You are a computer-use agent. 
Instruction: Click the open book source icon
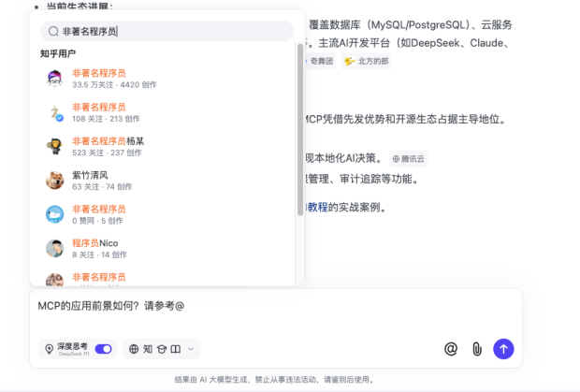pyautogui.click(x=176, y=349)
